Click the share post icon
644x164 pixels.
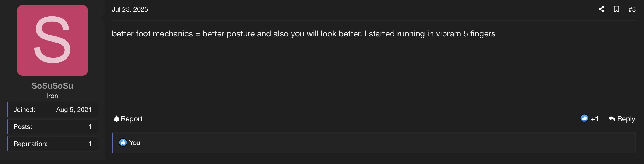[x=601, y=9]
